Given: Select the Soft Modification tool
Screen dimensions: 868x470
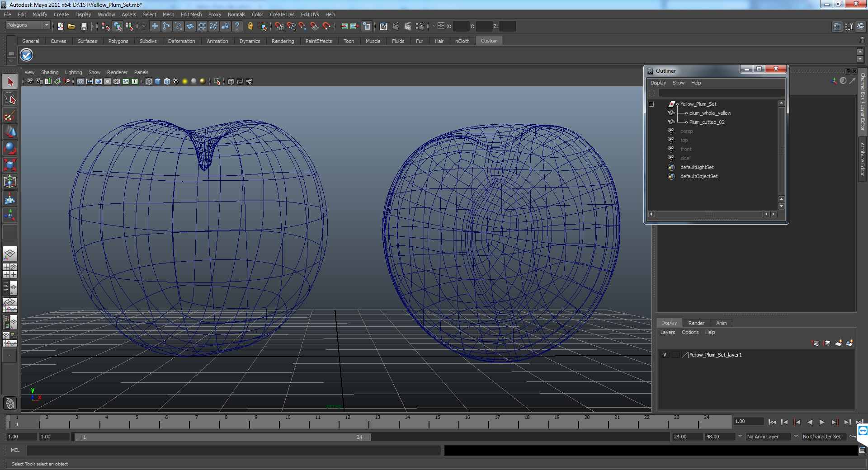Looking at the screenshot, I should [10, 199].
